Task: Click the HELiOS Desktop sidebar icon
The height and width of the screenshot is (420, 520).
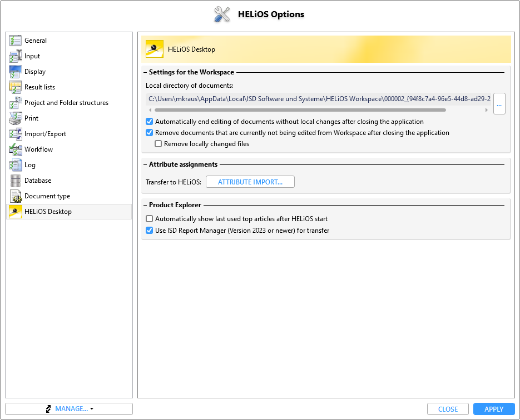Action: tap(15, 212)
